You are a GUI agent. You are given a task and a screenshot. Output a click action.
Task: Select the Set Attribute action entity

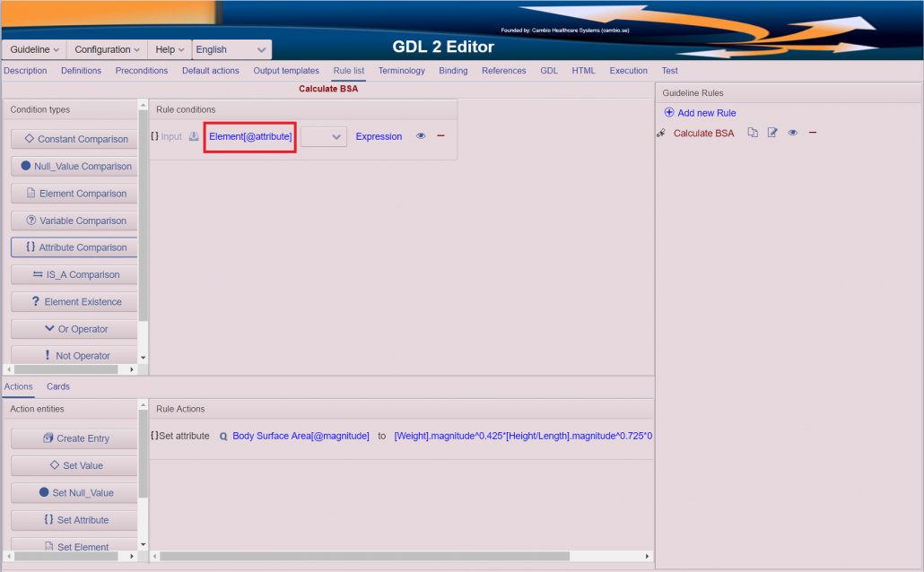click(73, 519)
